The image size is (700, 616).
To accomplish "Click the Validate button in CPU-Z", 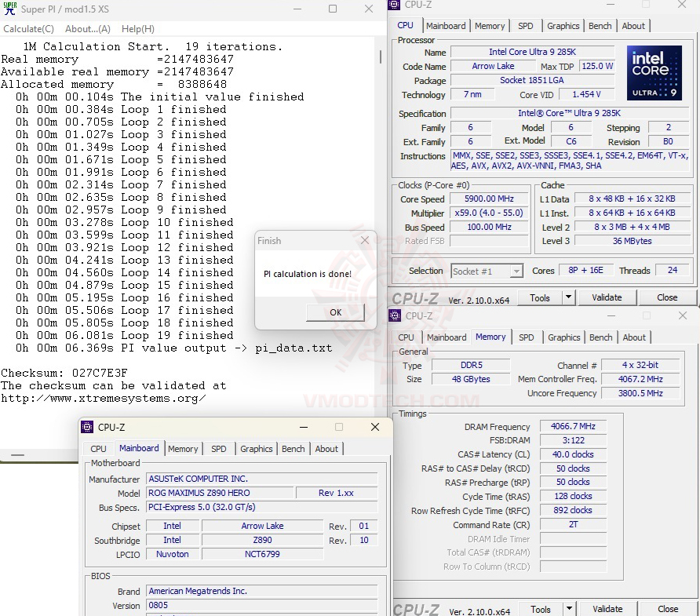I will (x=607, y=297).
